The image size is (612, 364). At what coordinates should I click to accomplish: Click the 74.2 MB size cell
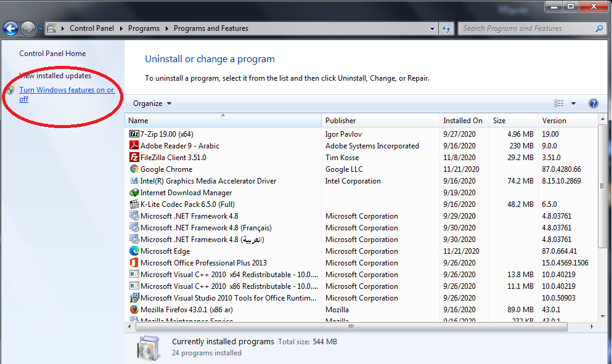[x=520, y=180]
